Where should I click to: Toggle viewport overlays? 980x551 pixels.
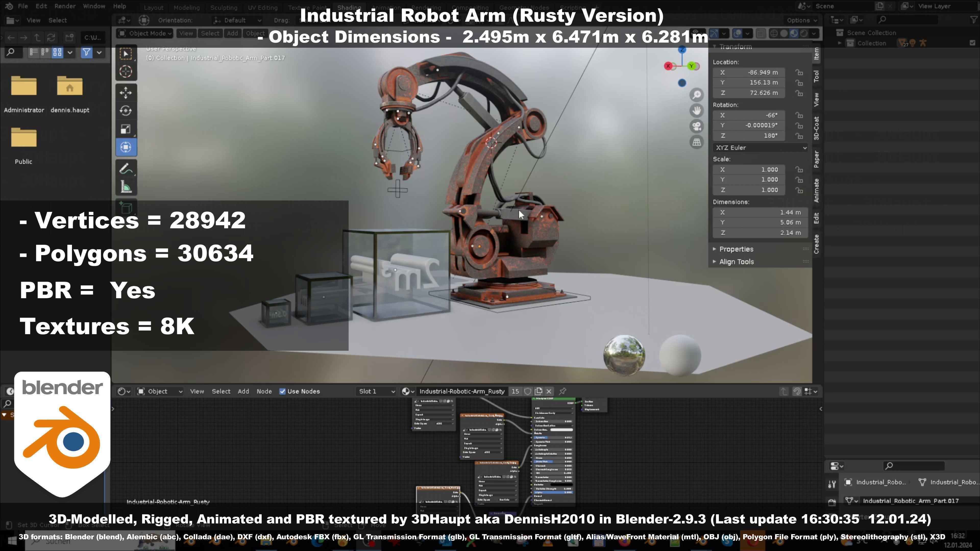point(737,33)
